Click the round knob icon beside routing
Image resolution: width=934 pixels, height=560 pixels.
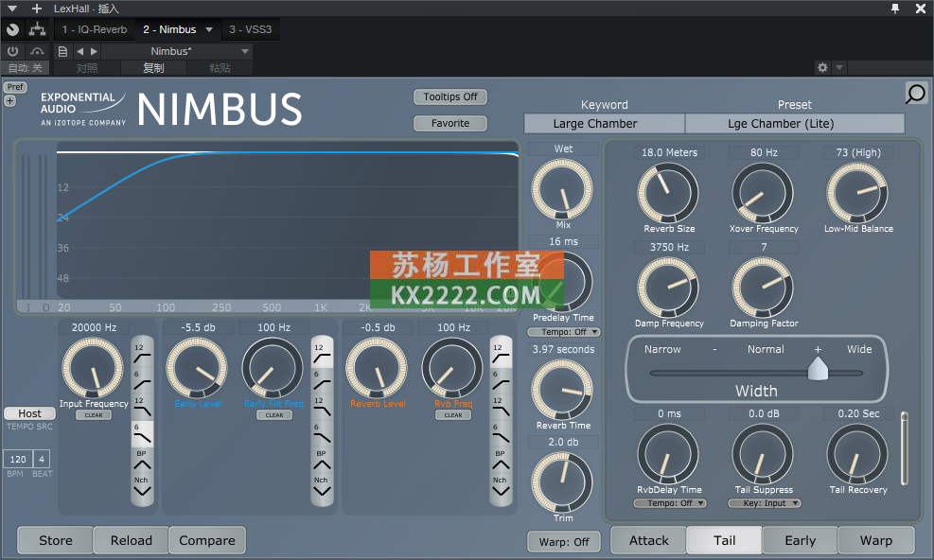click(12, 29)
